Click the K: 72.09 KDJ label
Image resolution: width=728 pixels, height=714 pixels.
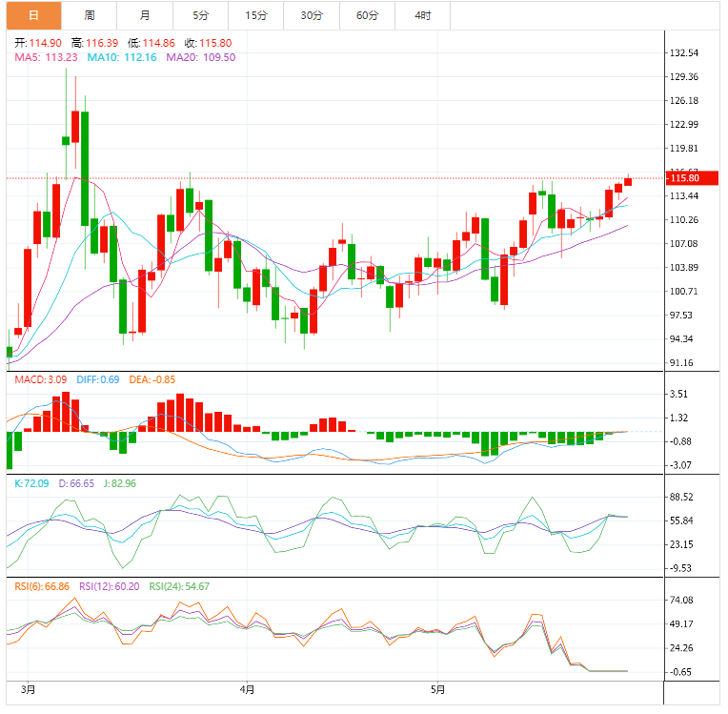click(33, 483)
